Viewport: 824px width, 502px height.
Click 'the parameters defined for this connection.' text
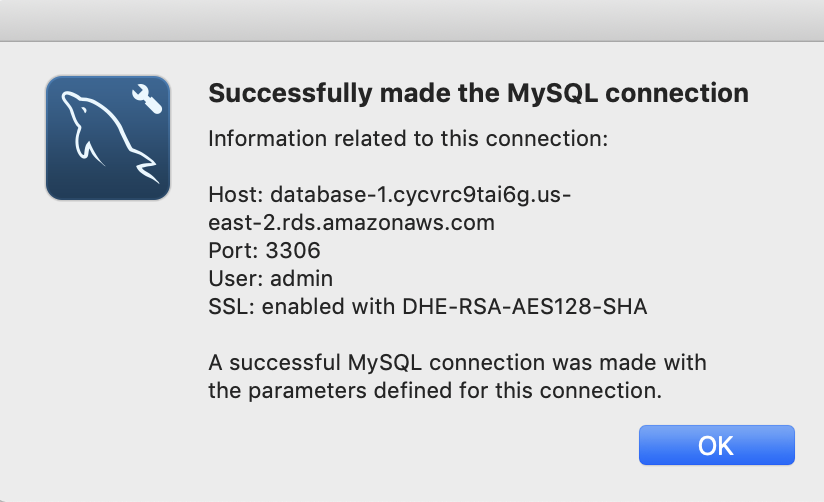[x=435, y=391]
